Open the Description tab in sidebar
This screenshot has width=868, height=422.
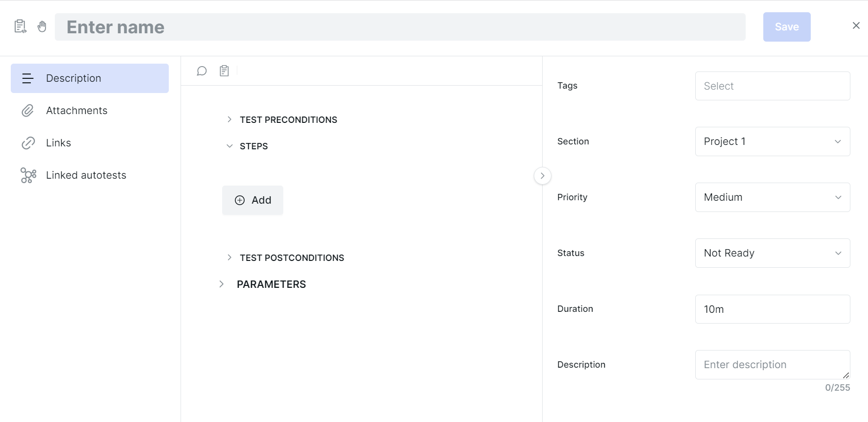click(90, 78)
